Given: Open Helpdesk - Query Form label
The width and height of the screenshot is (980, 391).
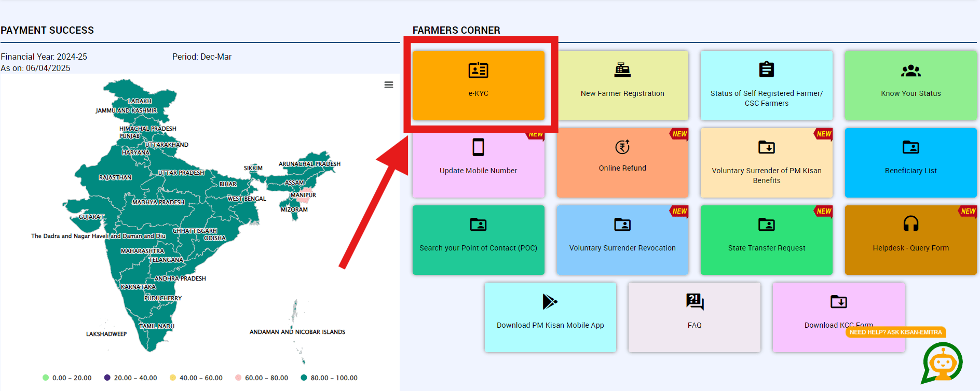Looking at the screenshot, I should click(910, 248).
